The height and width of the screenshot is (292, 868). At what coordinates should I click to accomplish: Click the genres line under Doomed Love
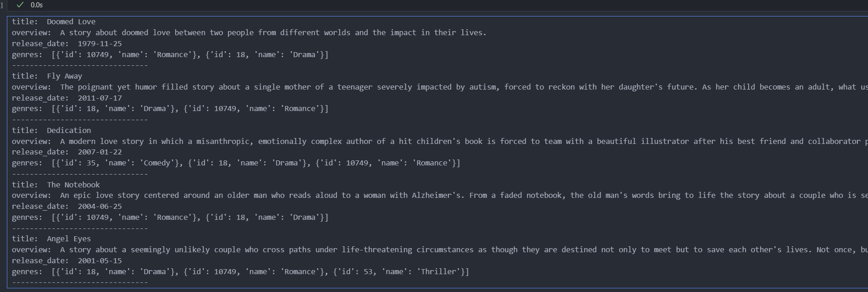170,54
